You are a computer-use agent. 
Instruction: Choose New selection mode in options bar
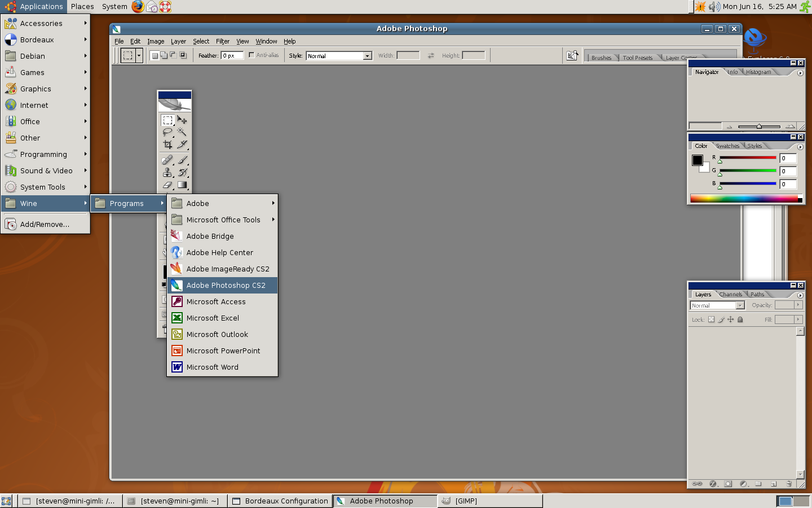pyautogui.click(x=155, y=55)
